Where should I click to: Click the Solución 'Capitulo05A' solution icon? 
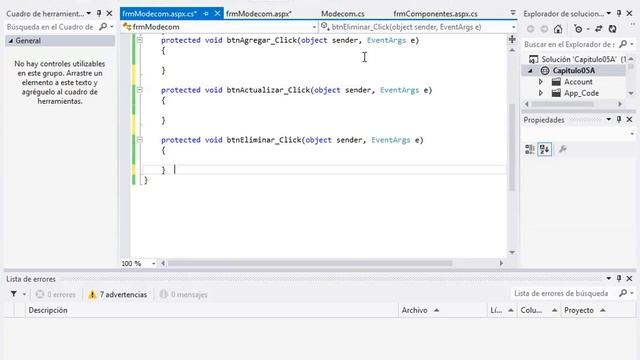(x=533, y=59)
